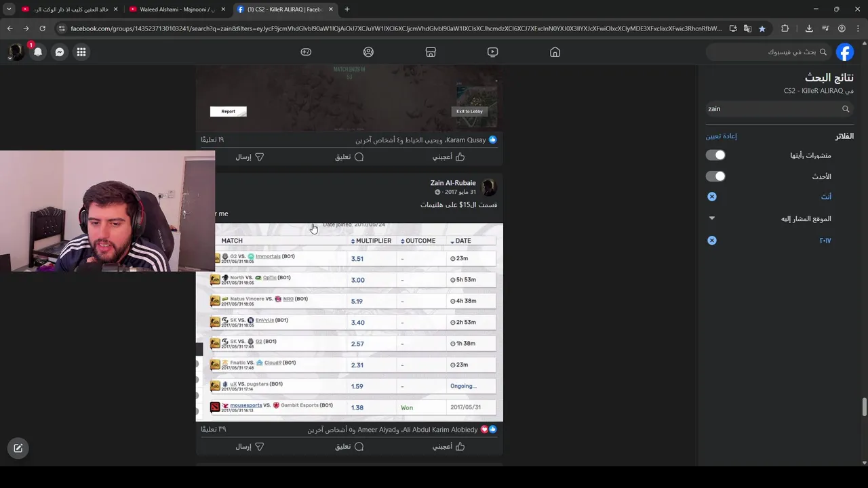
Task: Open a new browser tab
Action: pos(347,9)
